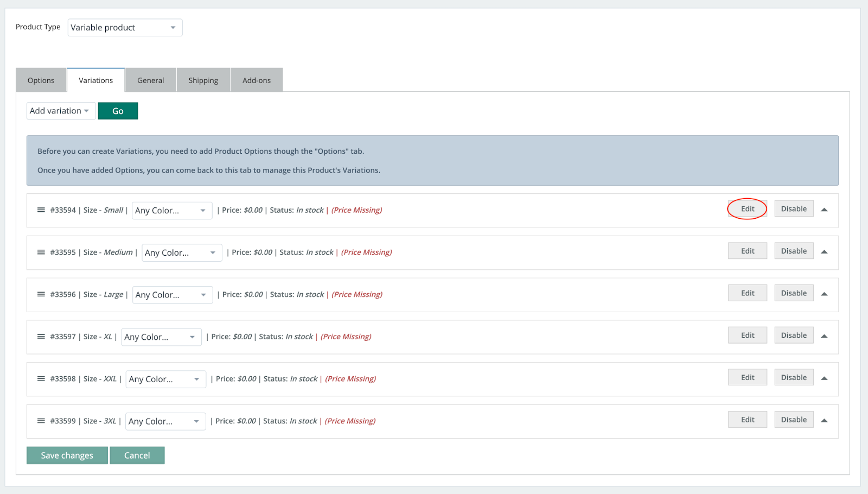Viewport: 868px width, 494px height.
Task: Collapse the Small variation with its arrow
Action: point(824,210)
